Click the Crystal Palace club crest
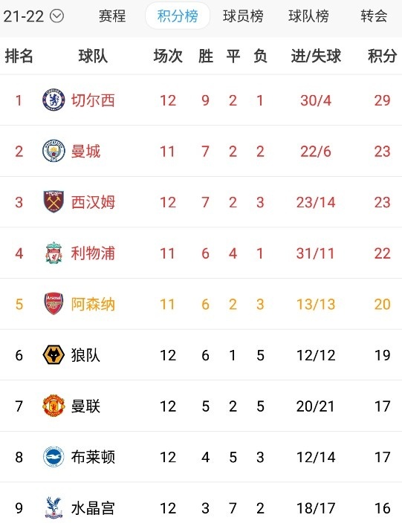The width and height of the screenshot is (402, 532). pyautogui.click(x=54, y=508)
